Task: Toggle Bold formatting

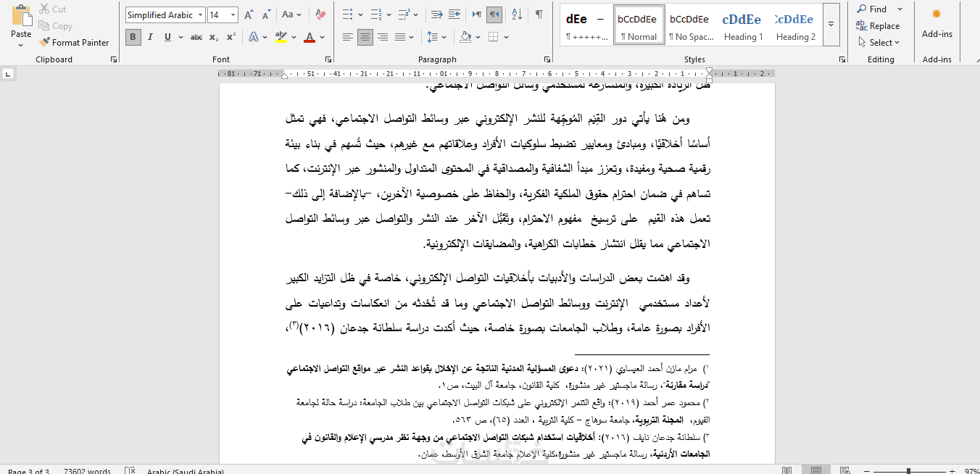Action: (x=133, y=37)
